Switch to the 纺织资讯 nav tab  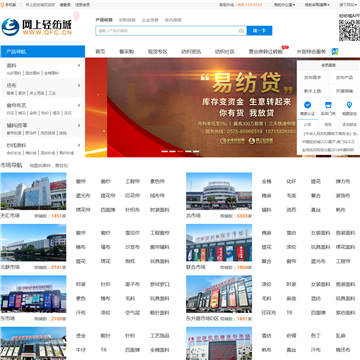pyautogui.click(x=191, y=52)
